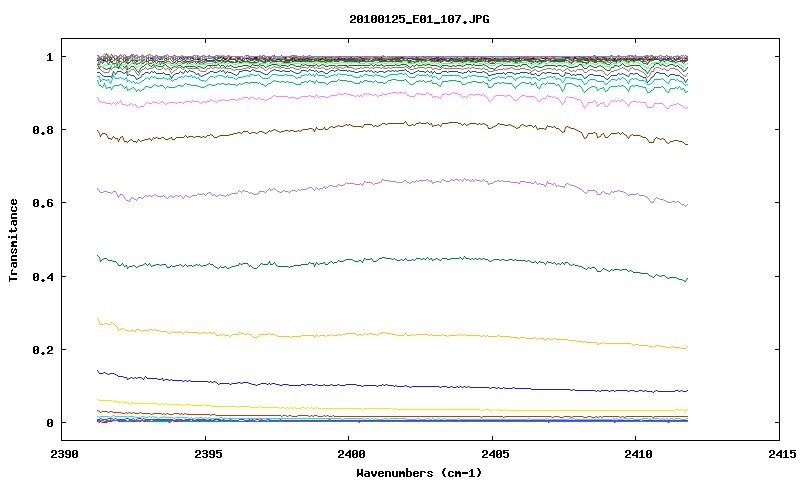
Task: Click the plot title 20100125_E01_107.JPG
Action: pos(419,19)
